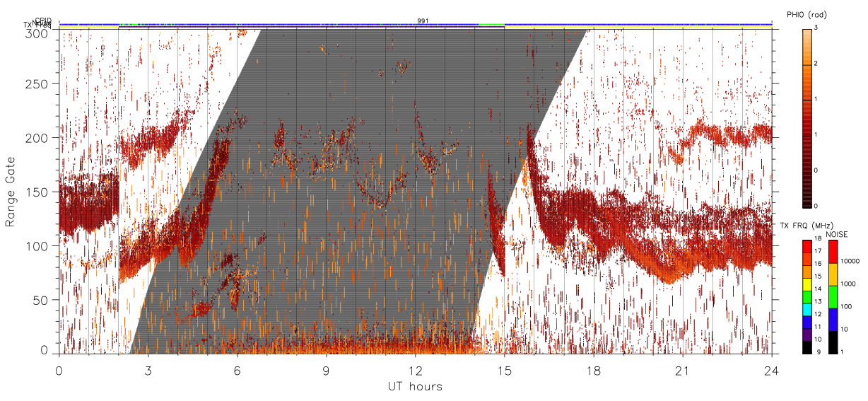Click the 'UT hours' x-axis label

pyautogui.click(x=414, y=386)
